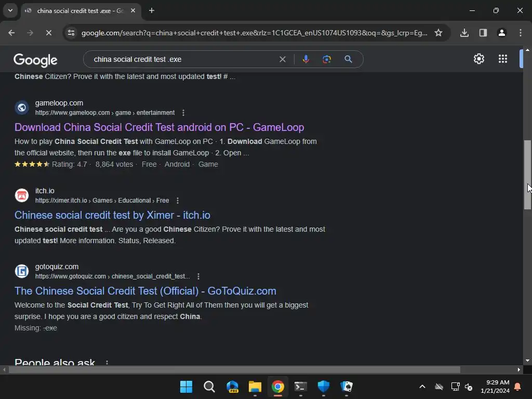Open the Google apps grid
The image size is (532, 399).
[x=503, y=59]
